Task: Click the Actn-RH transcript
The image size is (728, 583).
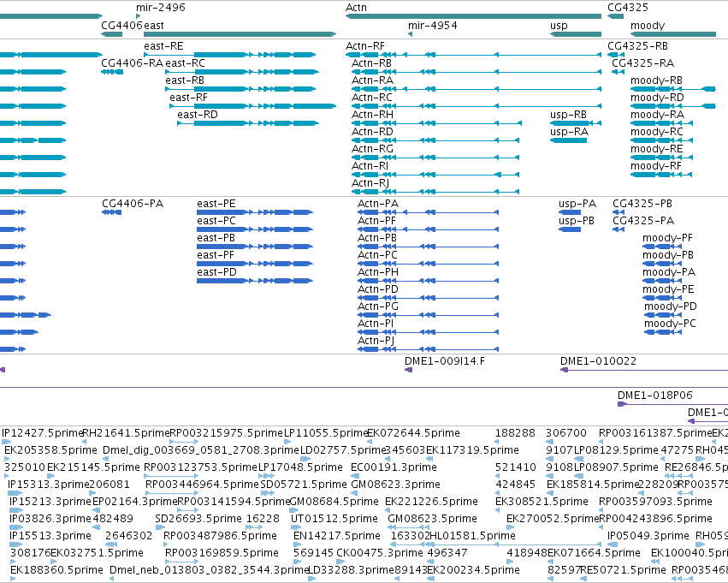Action: coord(436,123)
